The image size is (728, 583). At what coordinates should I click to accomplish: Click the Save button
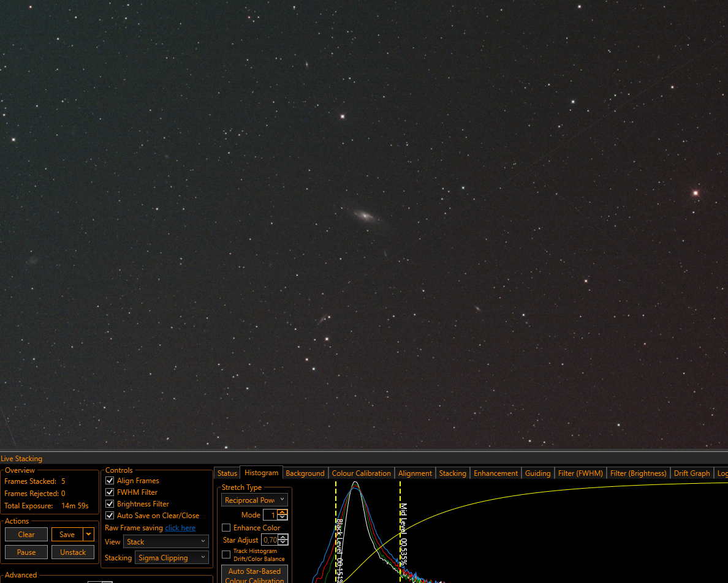67,534
